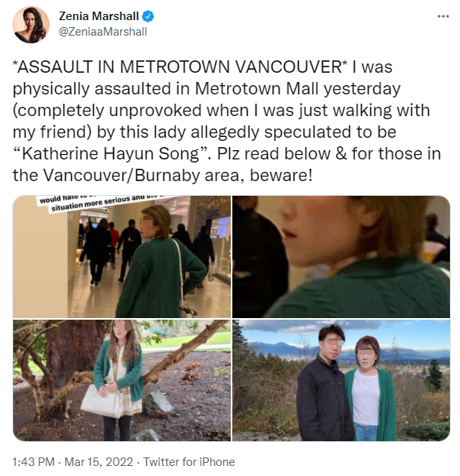This screenshot has width=460, height=476.
Task: Open the @ZeniaaMarshall handle link
Action: pos(103,32)
